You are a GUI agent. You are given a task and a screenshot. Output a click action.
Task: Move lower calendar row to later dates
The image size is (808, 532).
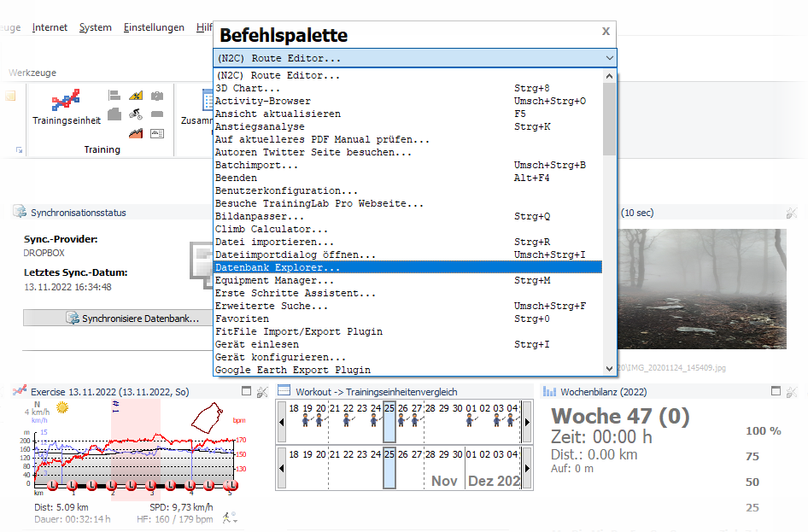coord(527,468)
